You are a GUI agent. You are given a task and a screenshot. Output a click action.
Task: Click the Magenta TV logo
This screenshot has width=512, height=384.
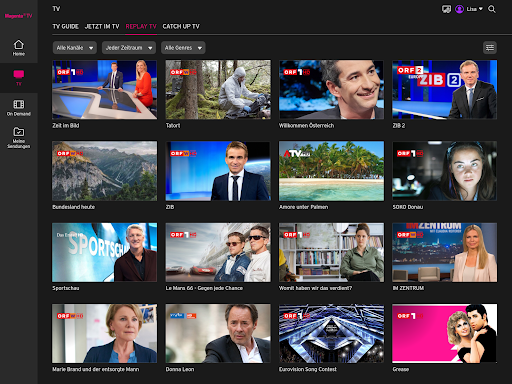19,16
